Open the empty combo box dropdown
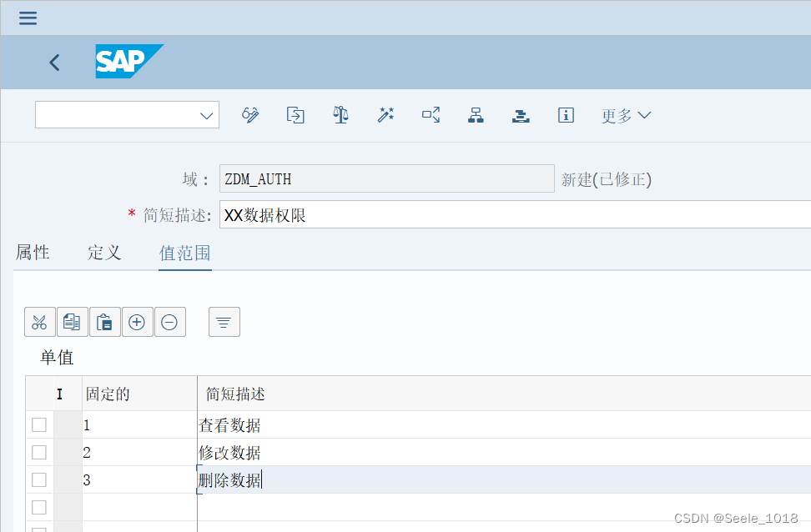 205,115
